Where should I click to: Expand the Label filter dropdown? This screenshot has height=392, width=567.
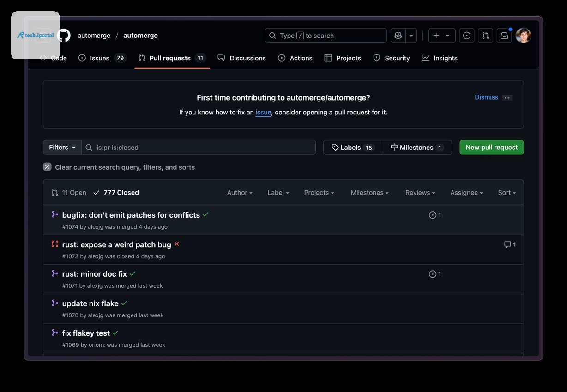point(278,193)
